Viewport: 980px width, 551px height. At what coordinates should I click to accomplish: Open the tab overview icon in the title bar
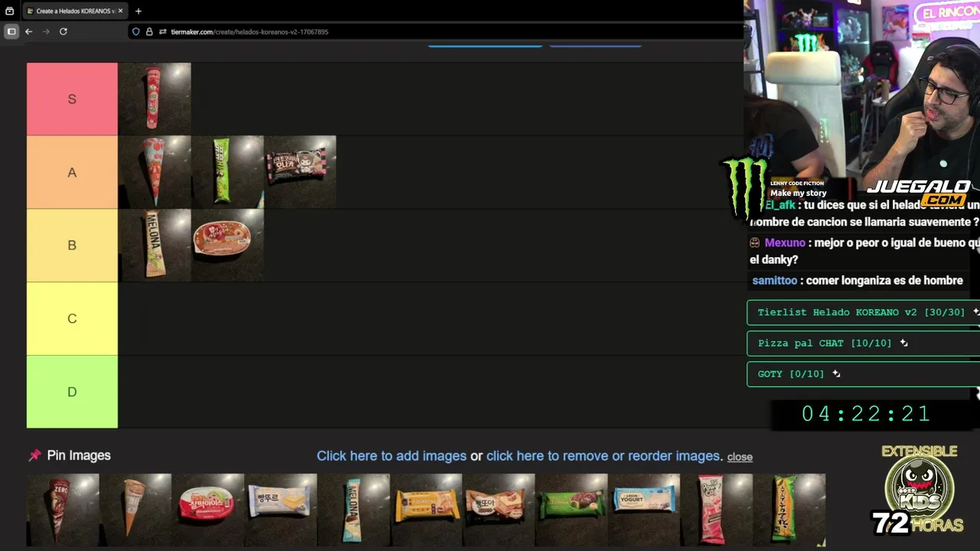click(9, 11)
